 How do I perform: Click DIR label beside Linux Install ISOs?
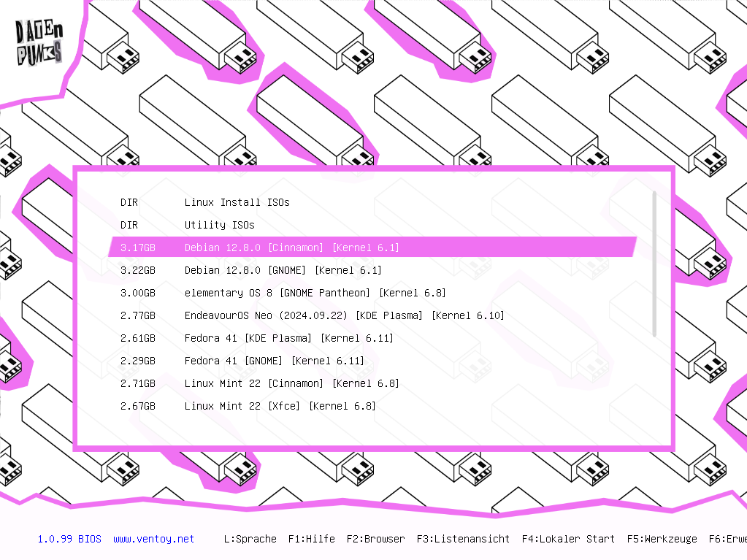pyautogui.click(x=129, y=202)
